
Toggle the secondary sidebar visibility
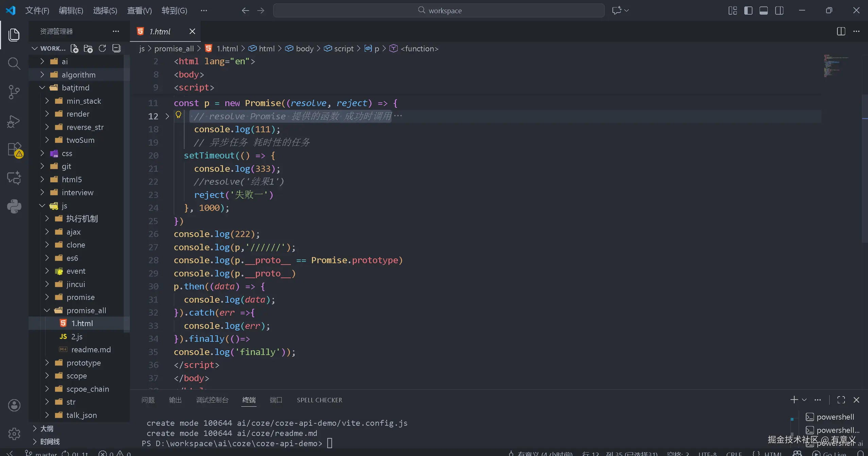779,11
